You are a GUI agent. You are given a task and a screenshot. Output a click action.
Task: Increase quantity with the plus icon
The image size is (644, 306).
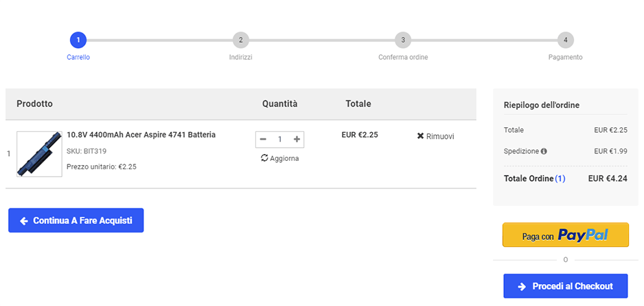coord(297,140)
